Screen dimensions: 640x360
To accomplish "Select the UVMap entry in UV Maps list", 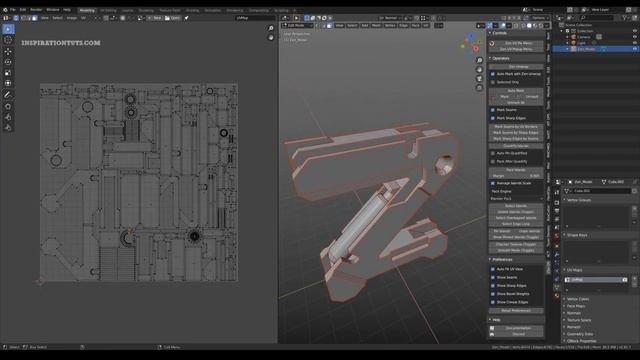I will click(596, 280).
